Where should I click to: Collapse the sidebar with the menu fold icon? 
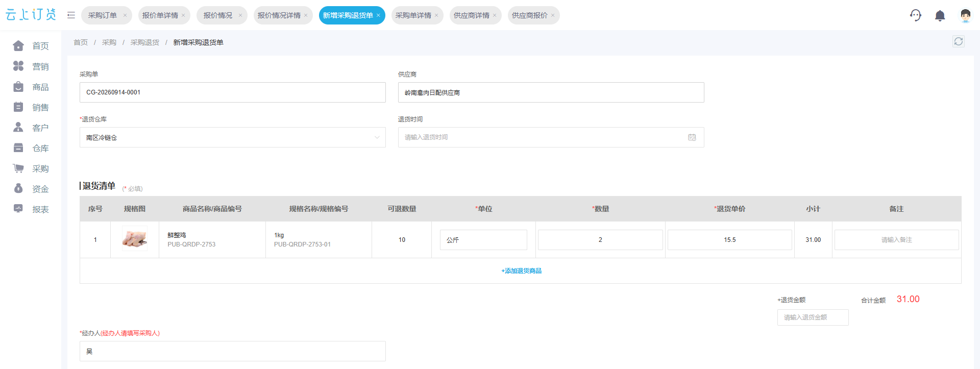click(71, 15)
